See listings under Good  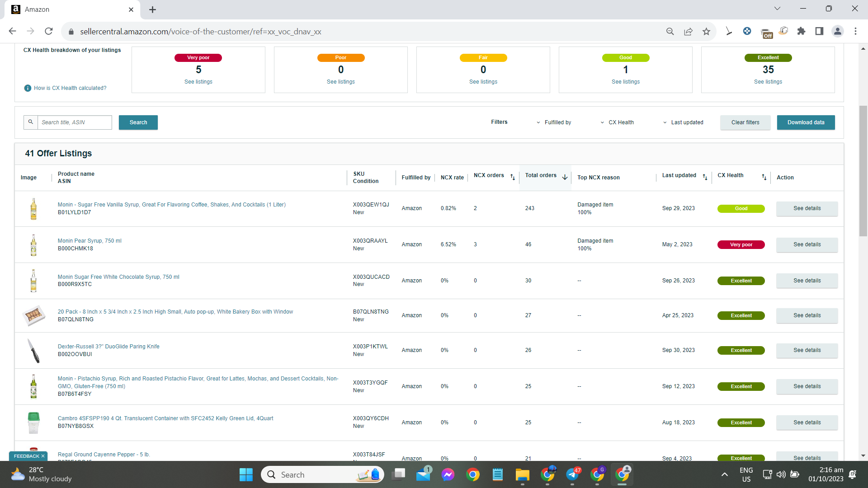(x=626, y=82)
